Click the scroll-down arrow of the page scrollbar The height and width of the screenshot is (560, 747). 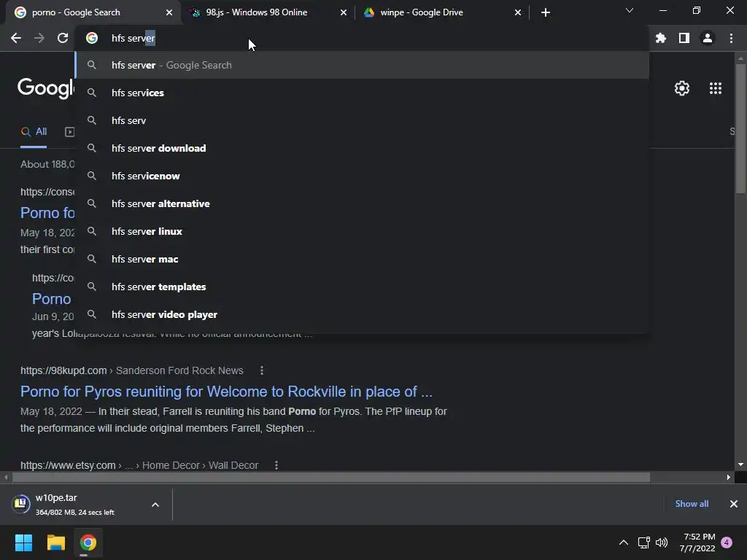[740, 464]
